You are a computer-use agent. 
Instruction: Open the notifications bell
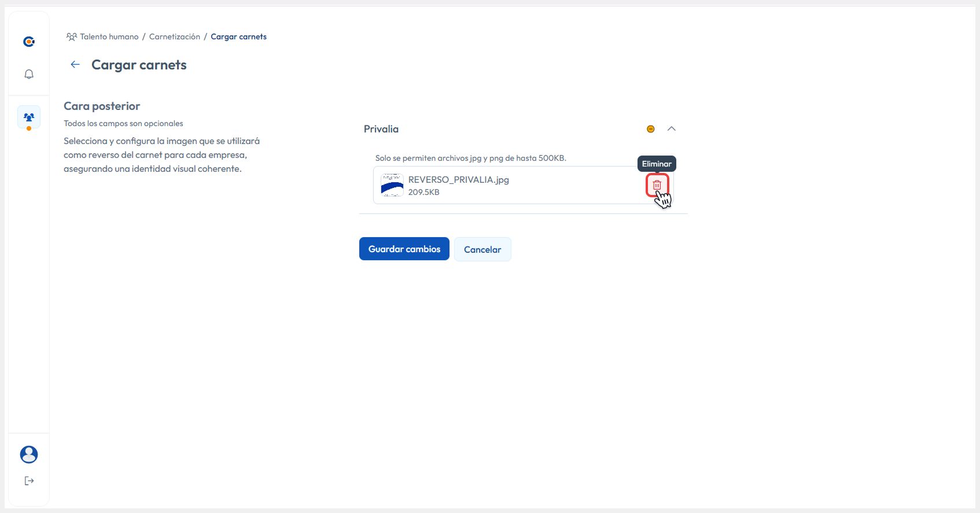point(29,74)
